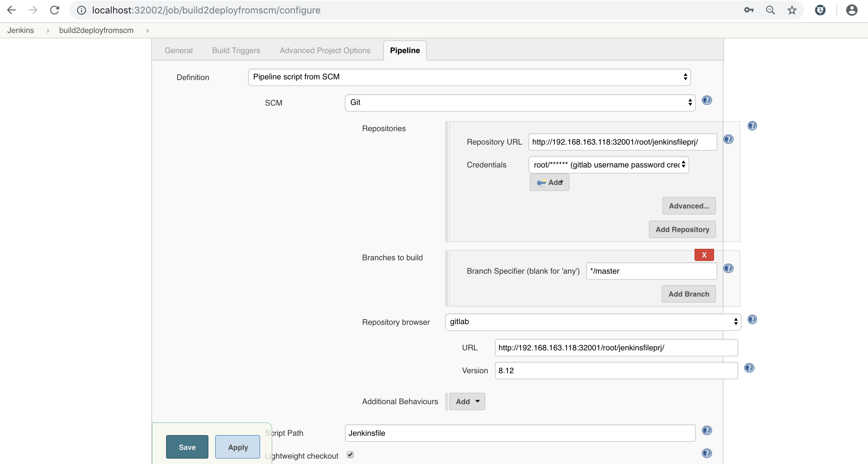Click help icon next to SCM dropdown
The image size is (868, 464).
(707, 101)
